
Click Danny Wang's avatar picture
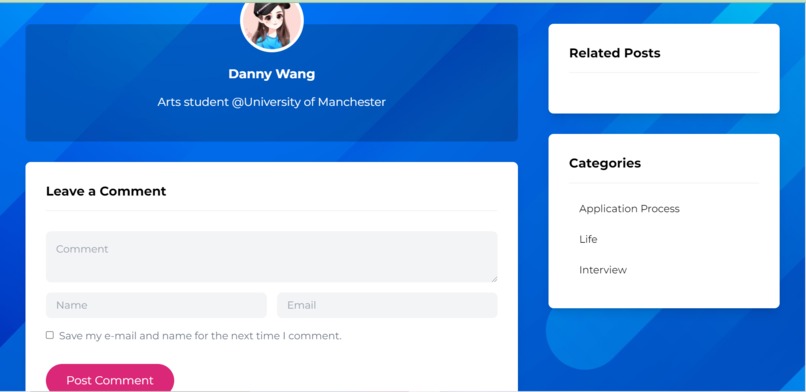point(271,24)
